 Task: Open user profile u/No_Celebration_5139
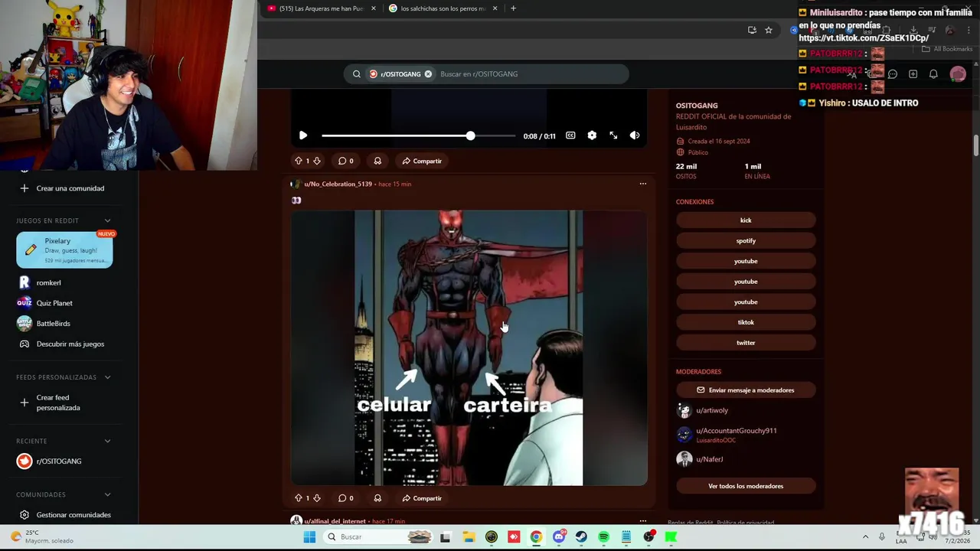[338, 184]
